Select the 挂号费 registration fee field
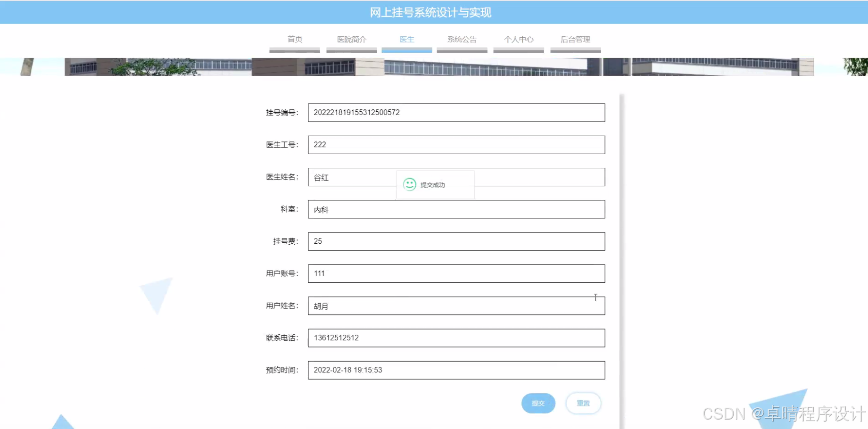The height and width of the screenshot is (429, 868). click(x=456, y=241)
